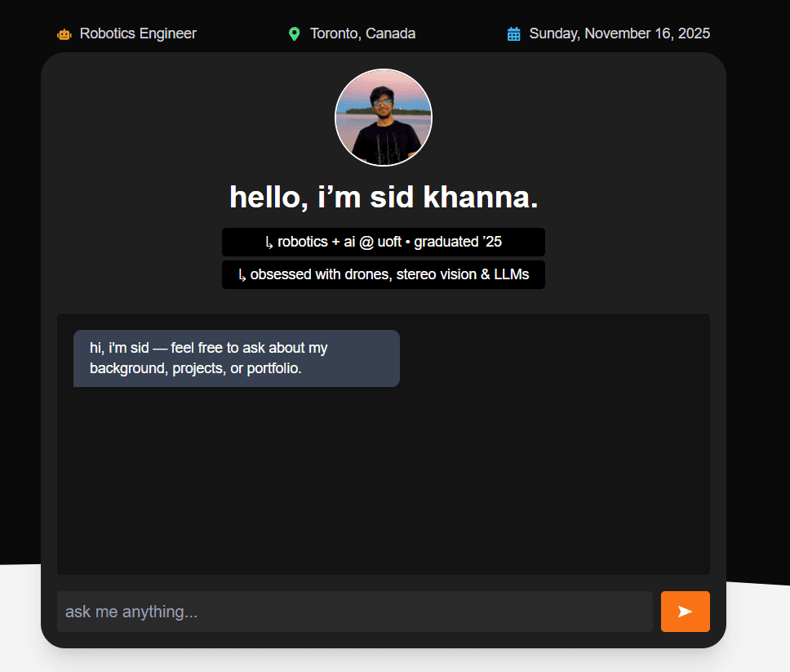This screenshot has width=790, height=672.
Task: Select the 'Toronto, Canada' header item
Action: coord(362,33)
